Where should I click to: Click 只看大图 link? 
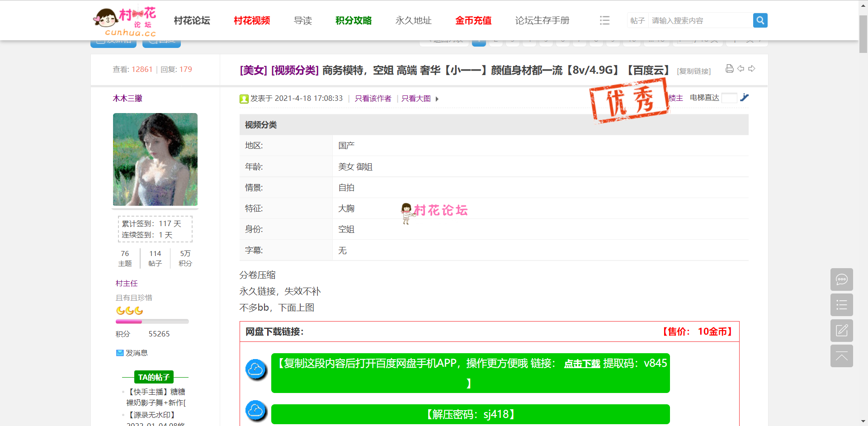click(x=416, y=99)
